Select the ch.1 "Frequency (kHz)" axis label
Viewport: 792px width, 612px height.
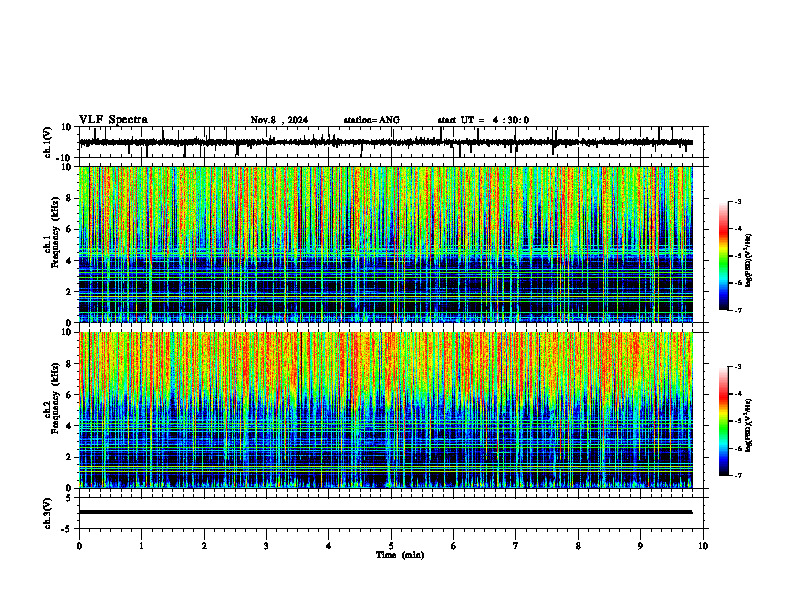pyautogui.click(x=55, y=234)
